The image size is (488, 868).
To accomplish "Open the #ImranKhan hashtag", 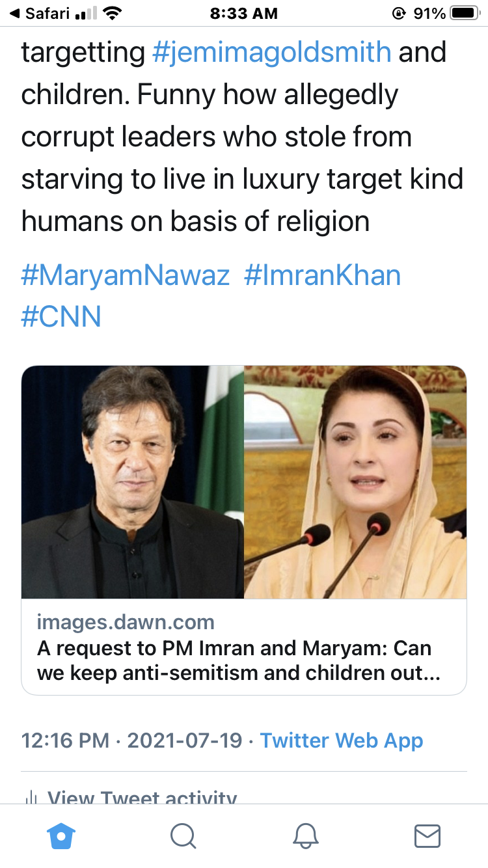I will click(323, 276).
